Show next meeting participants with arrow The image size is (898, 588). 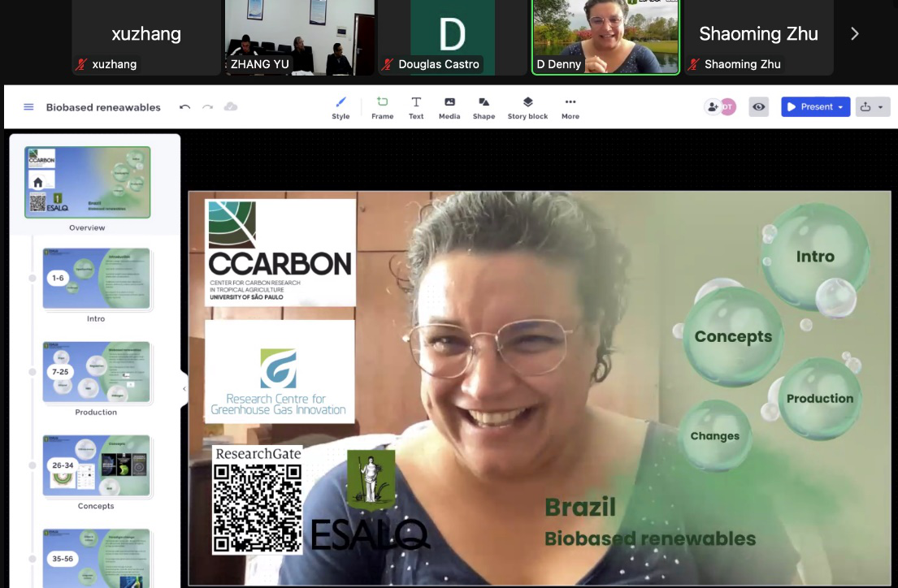(854, 34)
